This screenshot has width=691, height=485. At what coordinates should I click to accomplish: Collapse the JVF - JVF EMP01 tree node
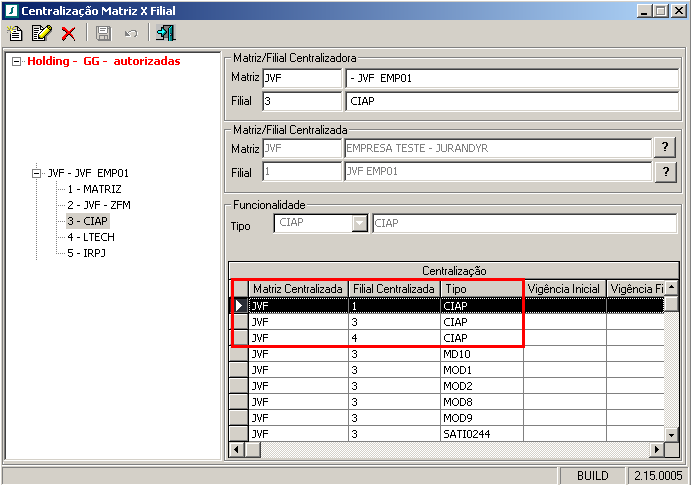[36, 173]
